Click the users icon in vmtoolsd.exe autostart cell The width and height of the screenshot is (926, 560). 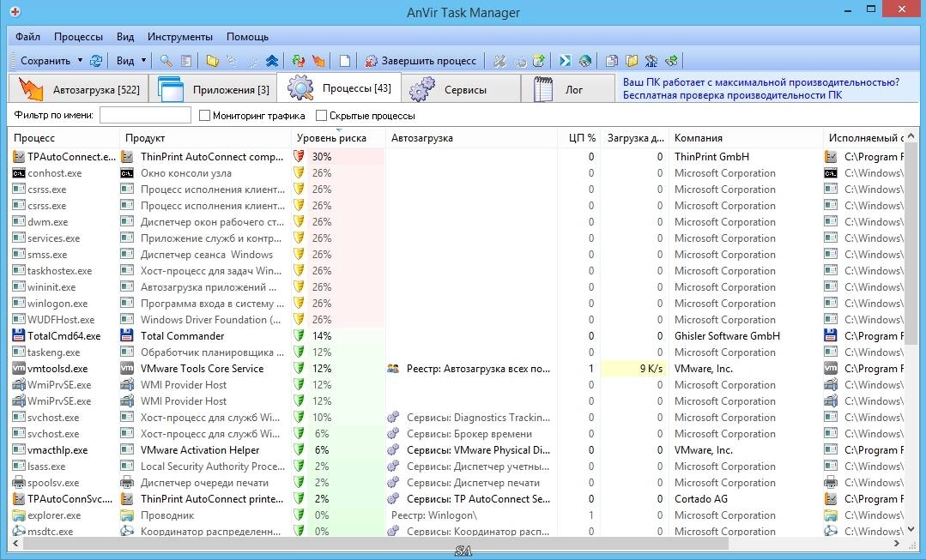tap(393, 368)
